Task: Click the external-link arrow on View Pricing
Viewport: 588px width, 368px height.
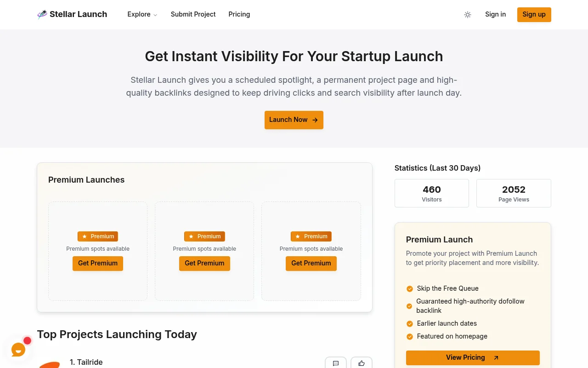Action: pyautogui.click(x=496, y=357)
